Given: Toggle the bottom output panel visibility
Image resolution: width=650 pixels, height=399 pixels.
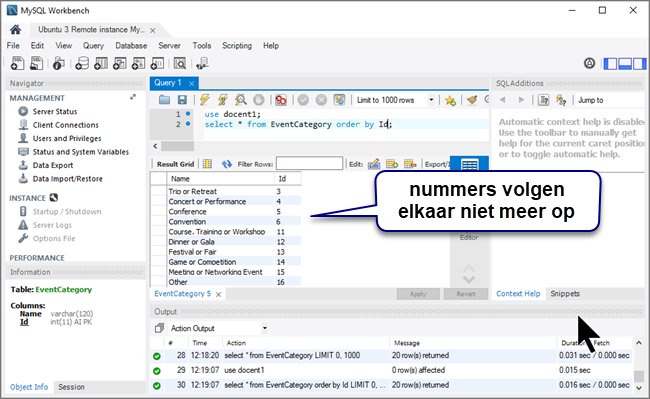Looking at the screenshot, I should [625, 63].
